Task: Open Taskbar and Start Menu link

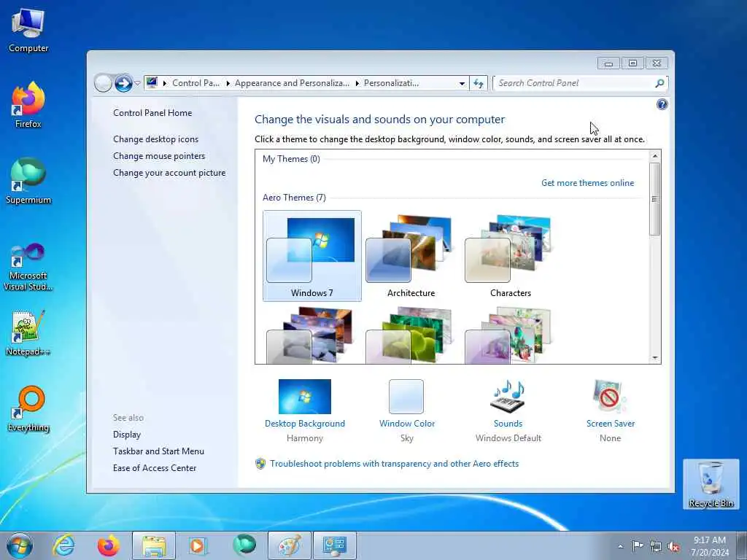Action: point(158,451)
